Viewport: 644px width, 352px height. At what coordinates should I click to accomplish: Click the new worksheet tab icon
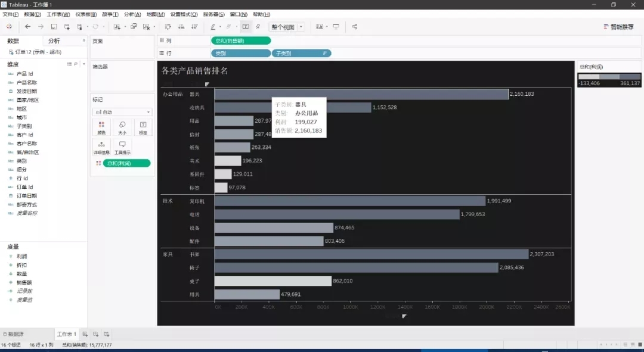tap(85, 334)
